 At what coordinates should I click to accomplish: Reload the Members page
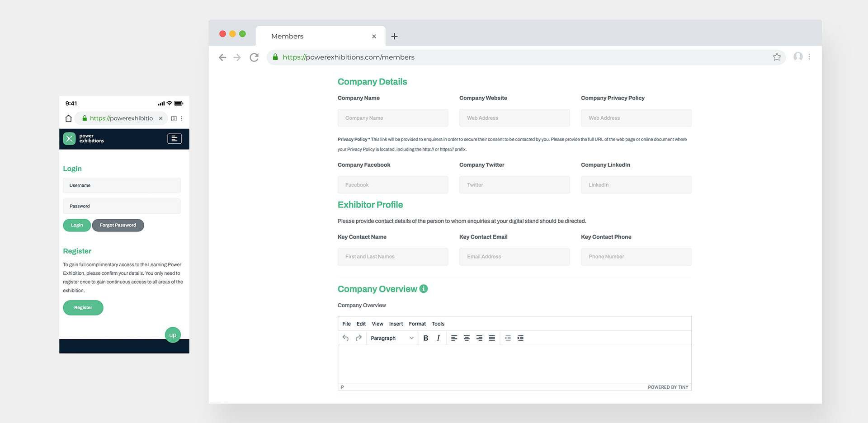click(254, 57)
